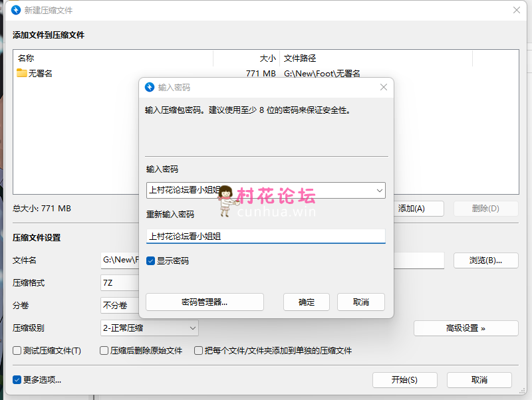Open 密码管理器... button
This screenshot has height=400, width=532.
[205, 302]
